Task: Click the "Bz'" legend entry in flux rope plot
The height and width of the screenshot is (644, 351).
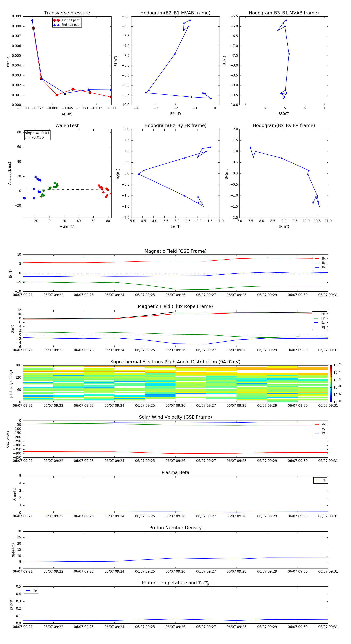Action: 320,323
